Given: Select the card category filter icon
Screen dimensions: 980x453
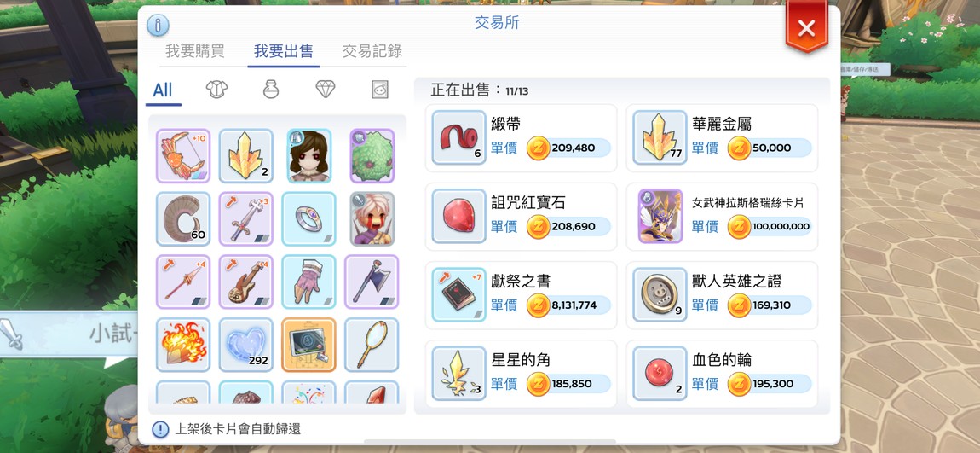Looking at the screenshot, I should [x=379, y=90].
